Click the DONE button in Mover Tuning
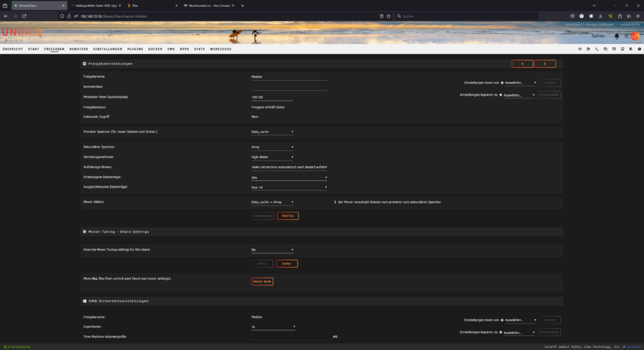The height and width of the screenshot is (350, 644). 287,264
